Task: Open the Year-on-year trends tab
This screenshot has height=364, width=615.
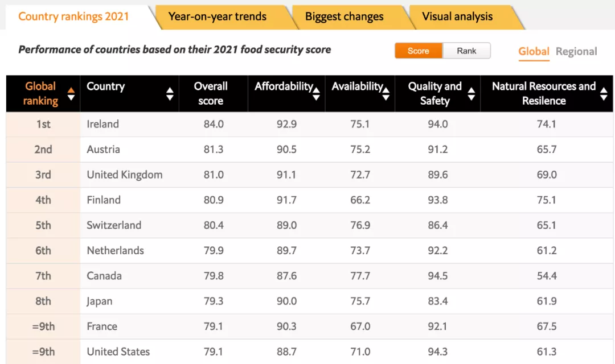Action: pos(218,17)
